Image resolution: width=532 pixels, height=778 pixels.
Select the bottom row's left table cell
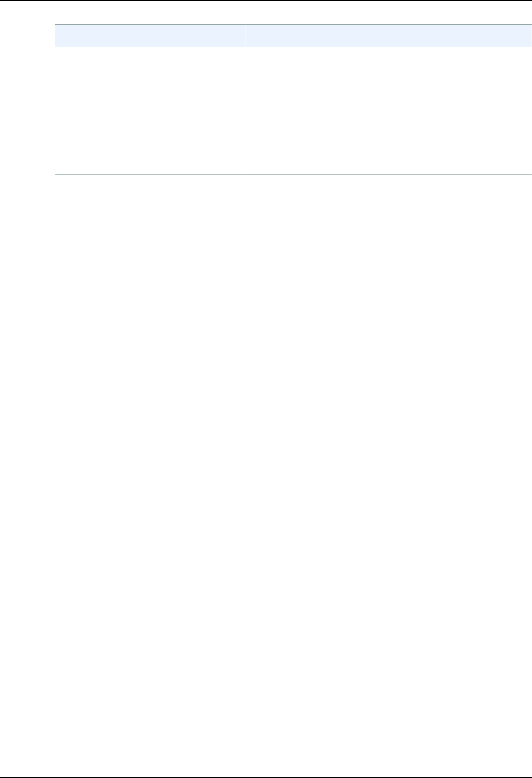[149, 186]
